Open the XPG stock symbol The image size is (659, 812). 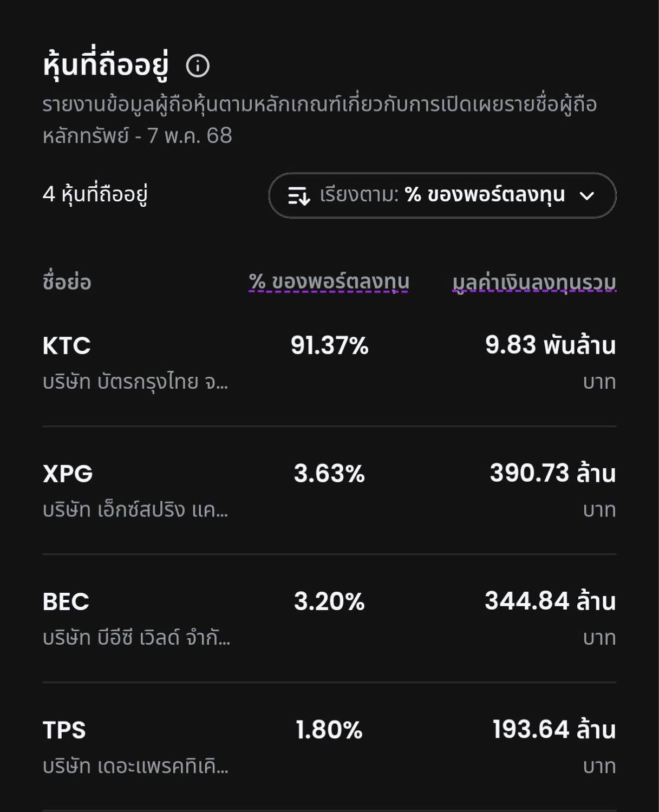click(x=68, y=474)
